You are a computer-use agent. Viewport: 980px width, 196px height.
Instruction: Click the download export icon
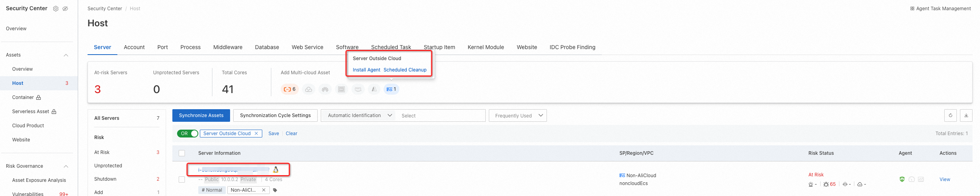click(x=966, y=115)
